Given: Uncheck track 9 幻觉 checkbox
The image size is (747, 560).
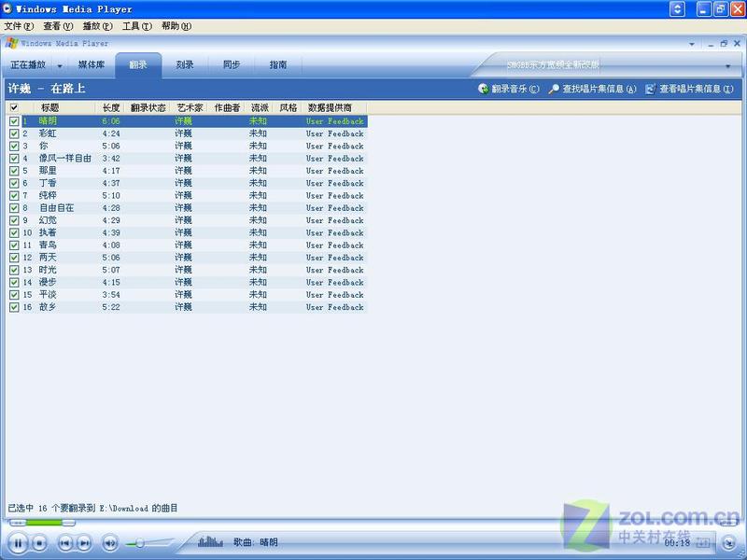Looking at the screenshot, I should point(14,220).
